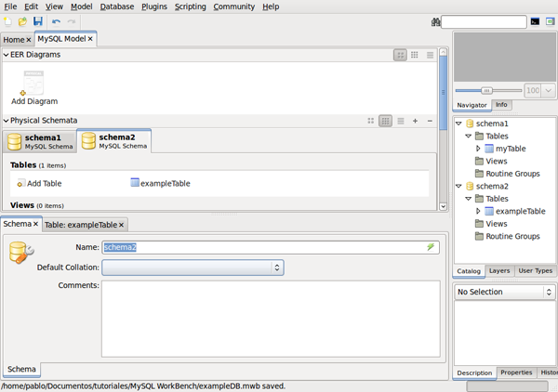
Task: Undo the last action
Action: pos(56,21)
